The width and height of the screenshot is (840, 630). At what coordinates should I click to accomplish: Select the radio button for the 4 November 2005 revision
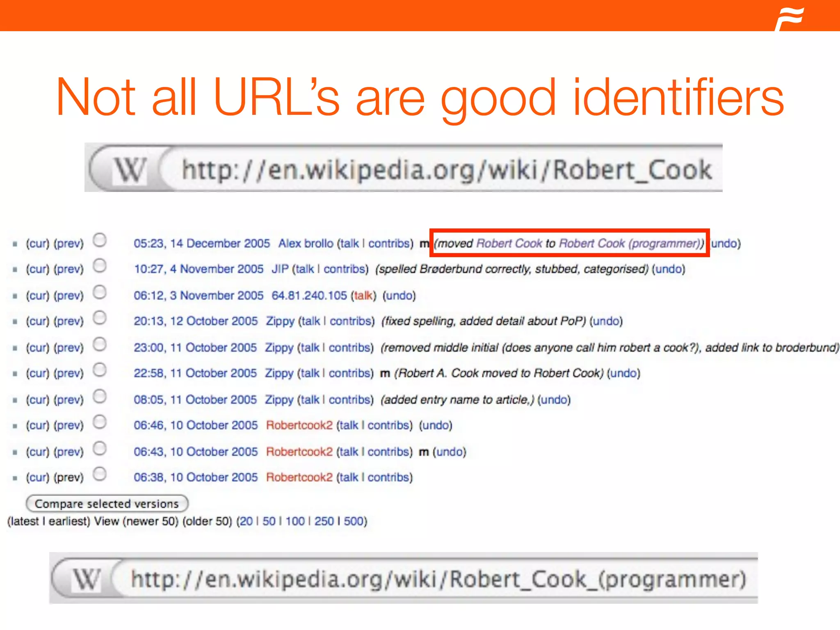100,266
